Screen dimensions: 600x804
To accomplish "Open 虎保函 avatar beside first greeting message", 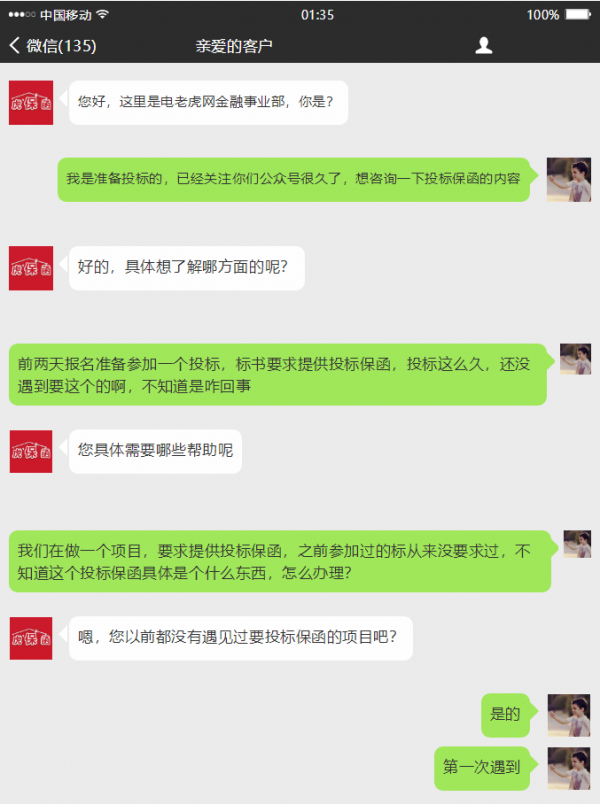I will [x=31, y=103].
